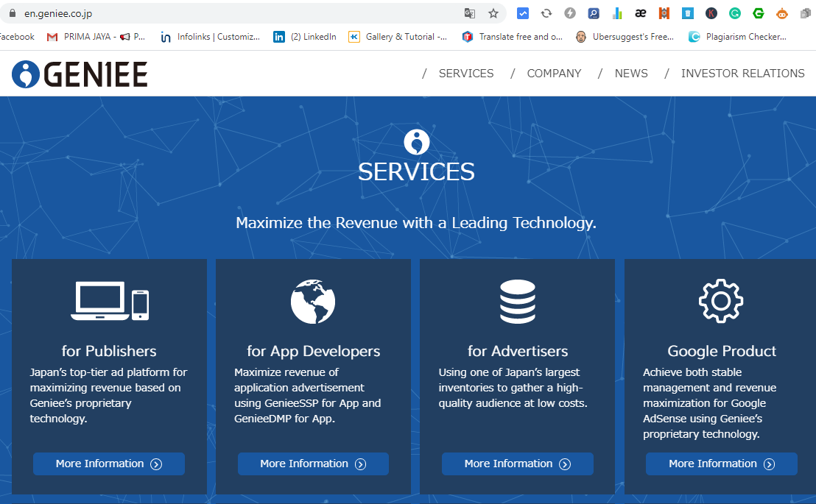Click the white Geniee emblem above SERVICES
Viewport: 816px width, 504px height.
tap(416, 142)
